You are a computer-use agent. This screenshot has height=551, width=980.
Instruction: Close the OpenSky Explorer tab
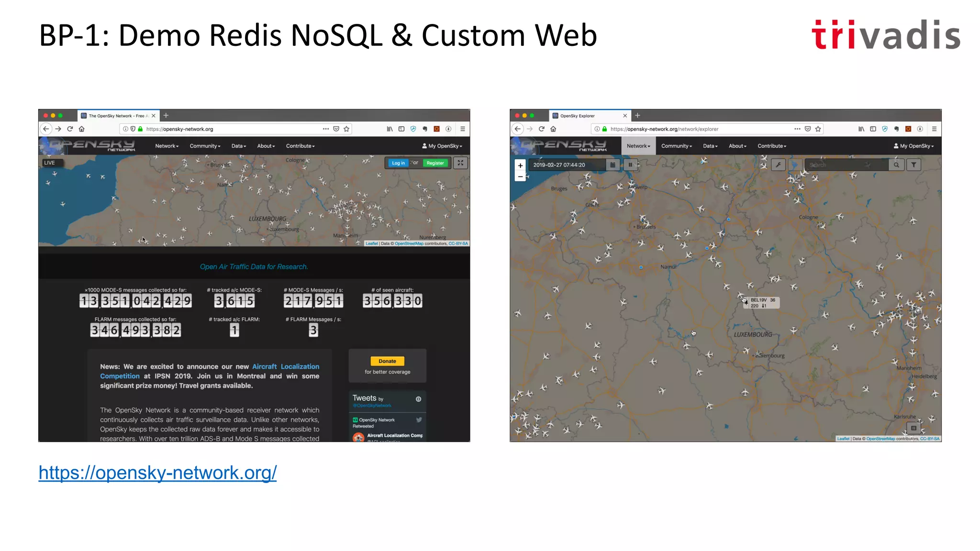625,116
